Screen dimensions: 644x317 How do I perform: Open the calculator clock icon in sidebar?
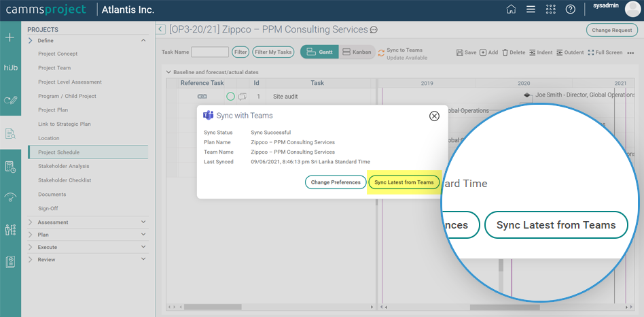click(x=10, y=167)
